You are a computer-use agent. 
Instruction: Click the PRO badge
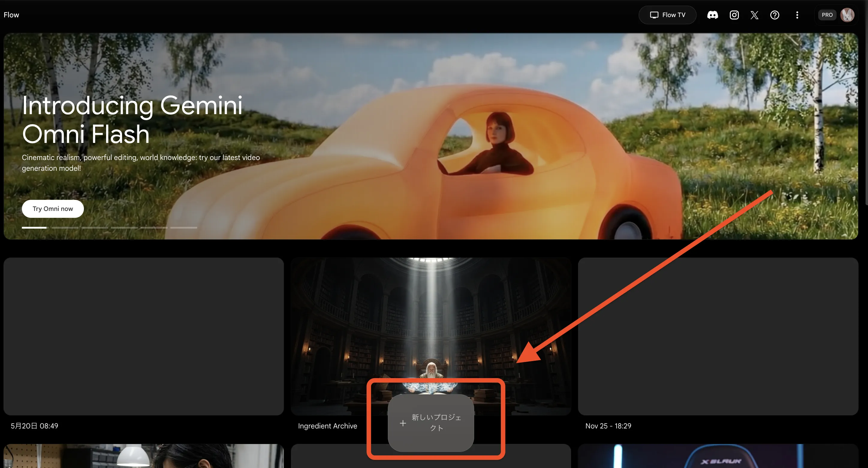[x=827, y=15]
